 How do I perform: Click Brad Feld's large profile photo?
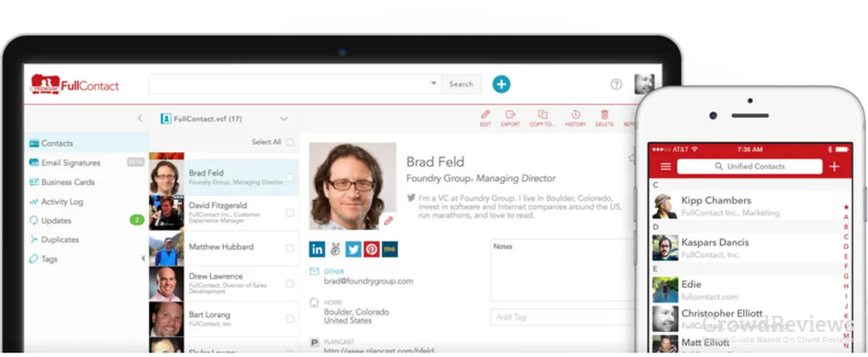click(x=352, y=186)
